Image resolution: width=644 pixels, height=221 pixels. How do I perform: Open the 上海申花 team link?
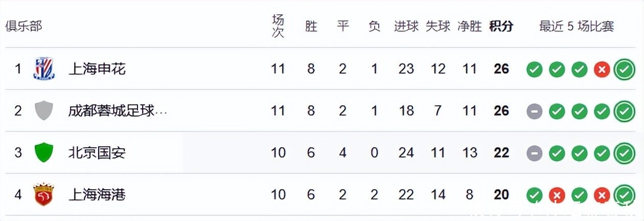[97, 69]
